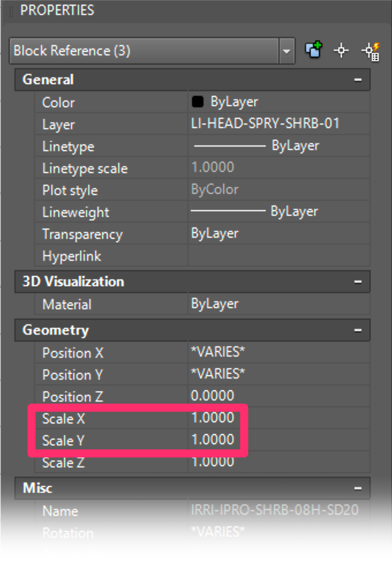The width and height of the screenshot is (392, 569).
Task: Select the Layer value LI-HEAD-SPRY-SHRB-01
Action: 265,123
